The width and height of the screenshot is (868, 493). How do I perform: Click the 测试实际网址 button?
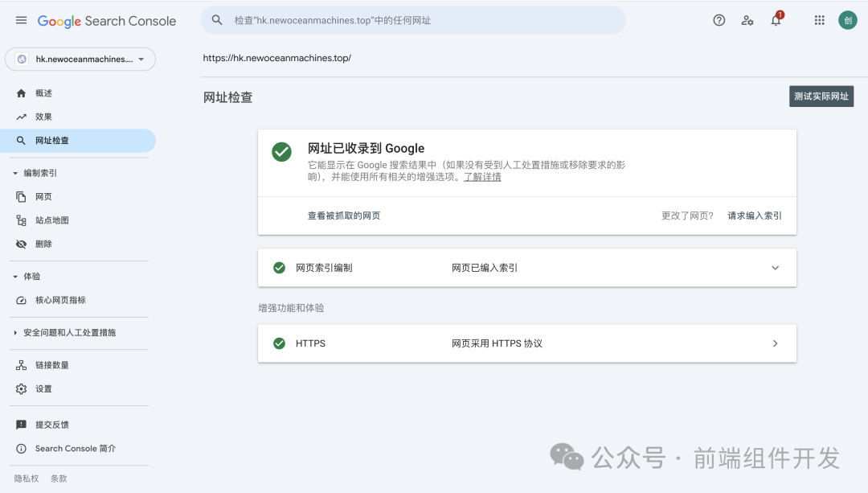point(821,96)
